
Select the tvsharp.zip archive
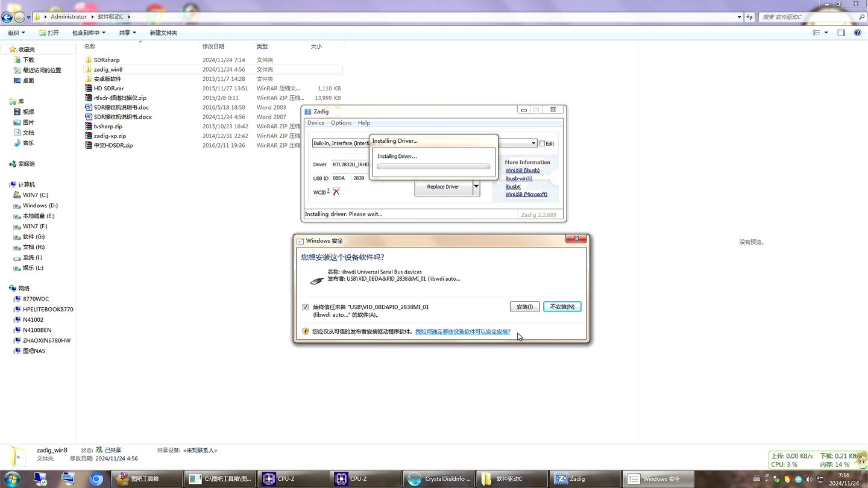(x=108, y=127)
